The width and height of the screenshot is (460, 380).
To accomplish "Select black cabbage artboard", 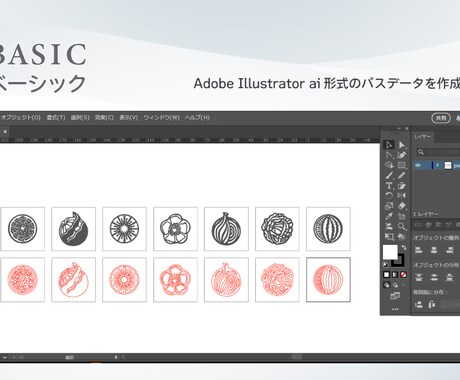I will (277, 229).
